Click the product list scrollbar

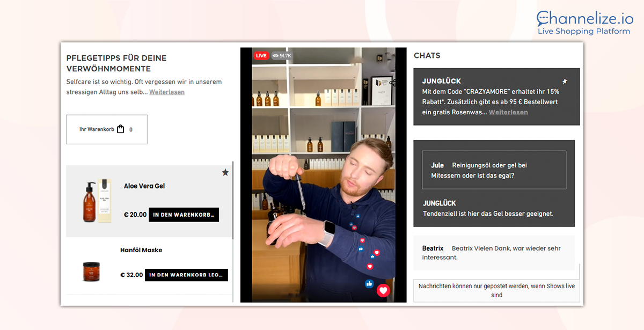click(233, 200)
